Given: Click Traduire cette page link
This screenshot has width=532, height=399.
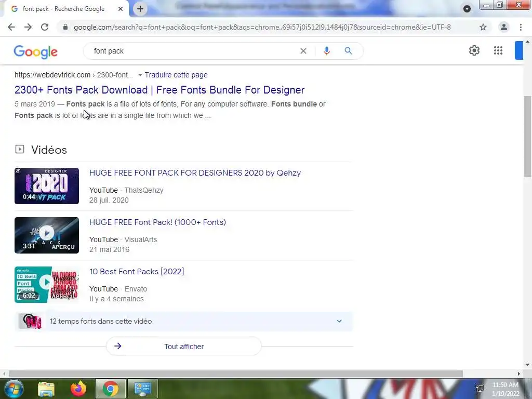Looking at the screenshot, I should click(176, 75).
